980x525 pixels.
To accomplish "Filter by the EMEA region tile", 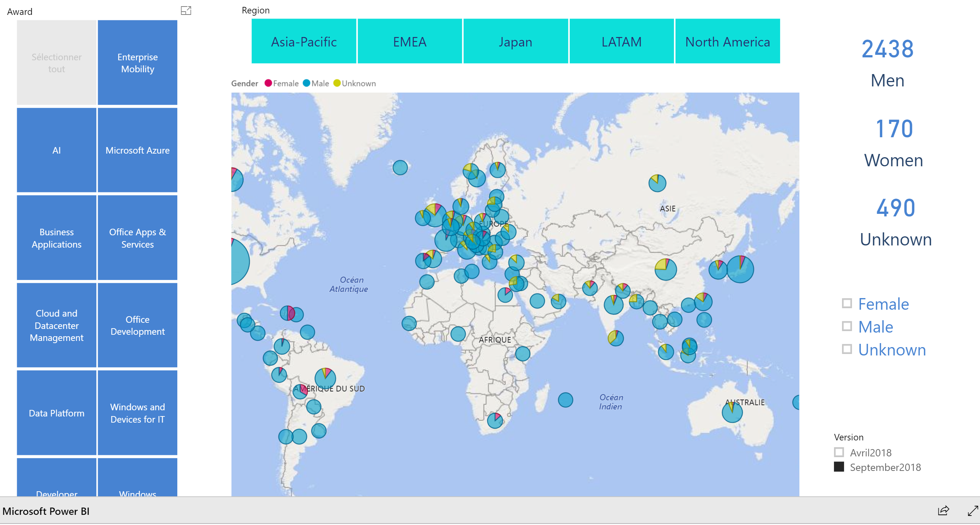I will 410,41.
